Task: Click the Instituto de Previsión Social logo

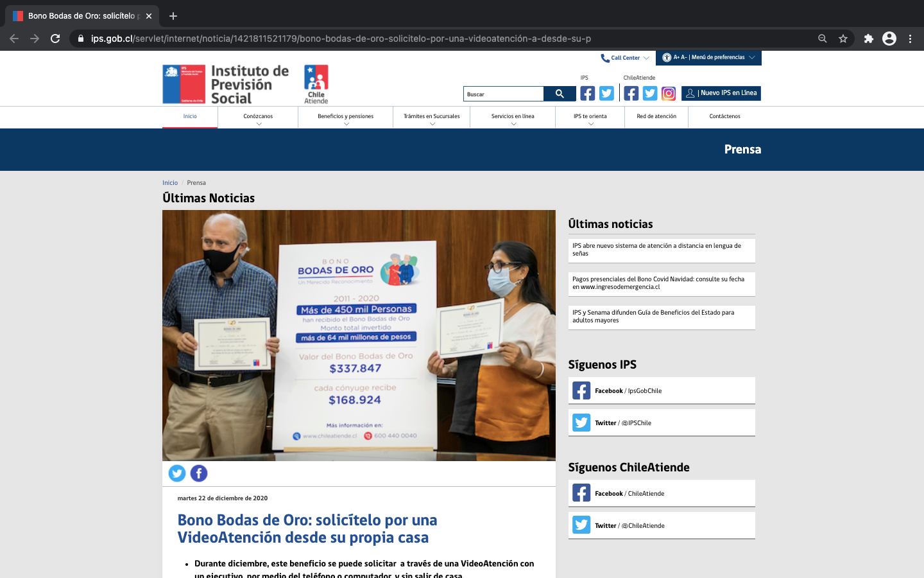Action: pos(226,84)
